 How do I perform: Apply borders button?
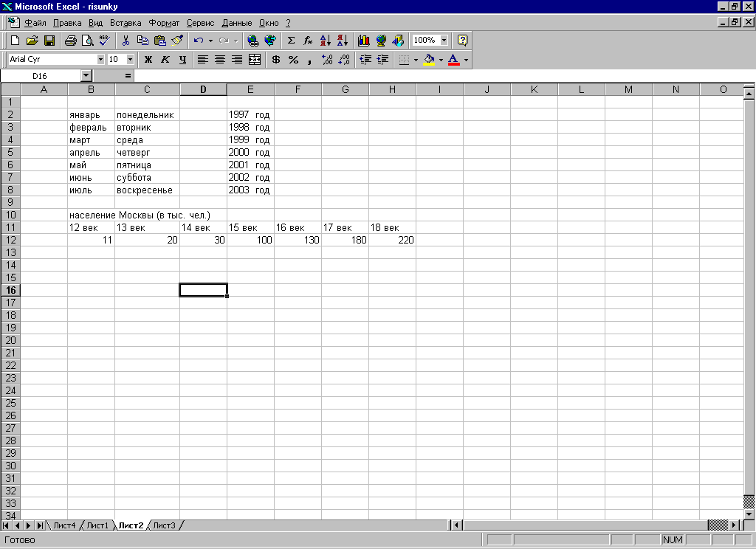coord(405,60)
